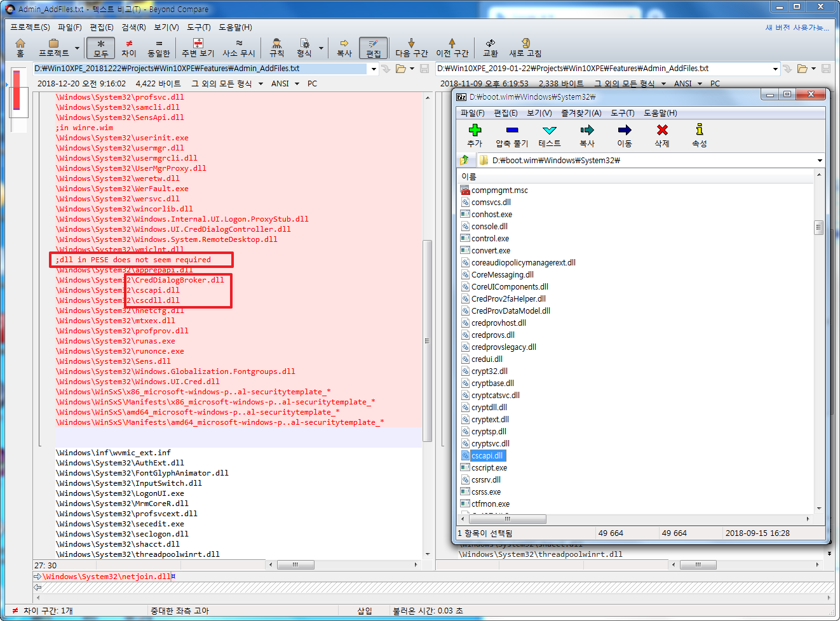Expand 7-Zip address bar dropdown

pyautogui.click(x=820, y=161)
